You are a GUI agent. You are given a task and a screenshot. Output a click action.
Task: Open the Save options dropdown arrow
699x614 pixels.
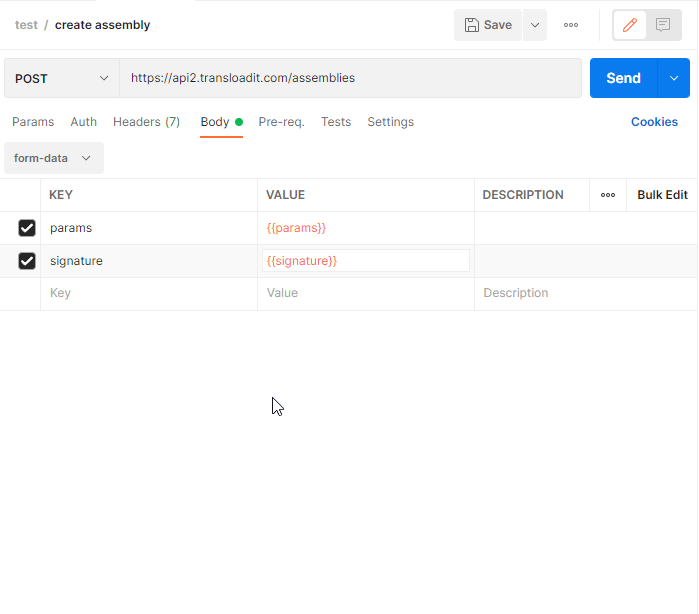[x=535, y=25]
